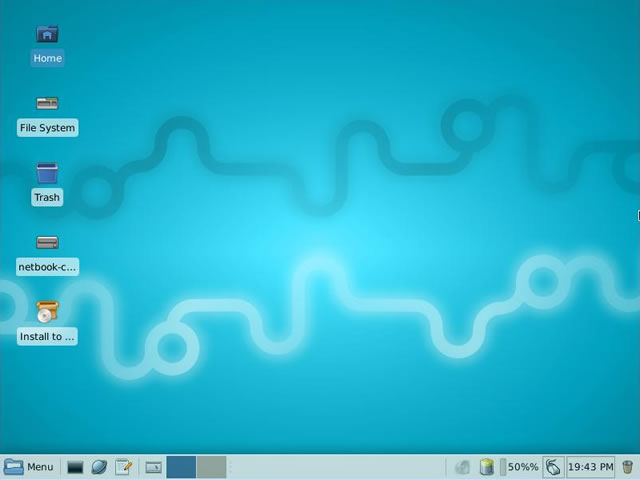Click the 50% battery level indicator
This screenshot has height=480, width=640.
coord(522,467)
